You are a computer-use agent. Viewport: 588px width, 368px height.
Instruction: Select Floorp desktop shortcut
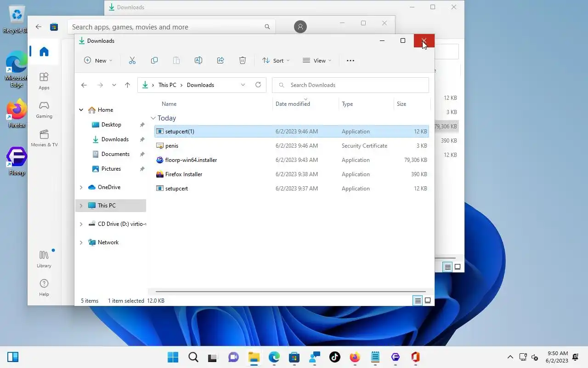coord(17,161)
